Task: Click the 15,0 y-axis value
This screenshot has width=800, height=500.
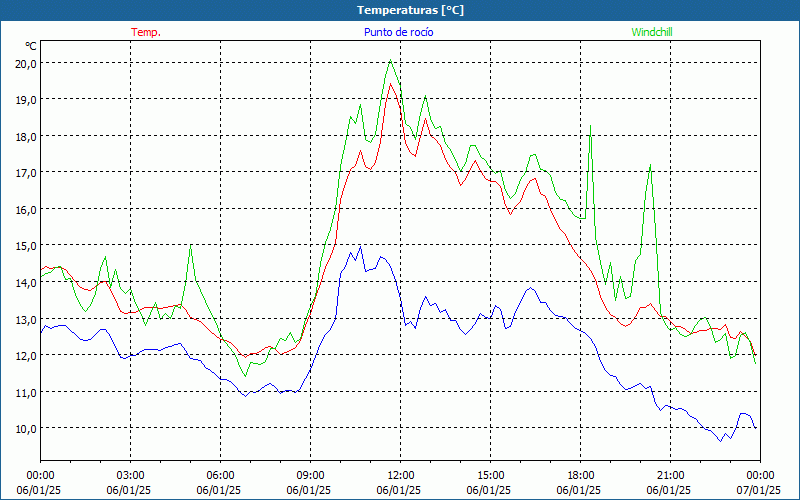Action: tap(27, 246)
